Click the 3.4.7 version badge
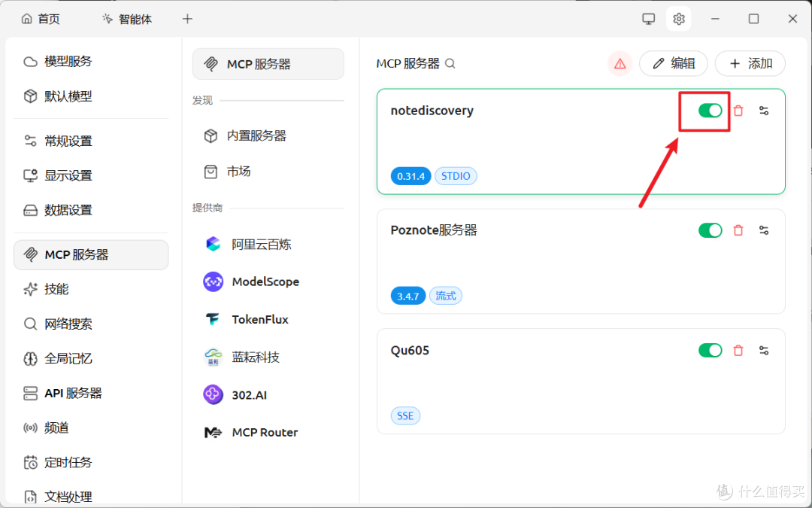Image resolution: width=812 pixels, height=508 pixels. click(408, 296)
